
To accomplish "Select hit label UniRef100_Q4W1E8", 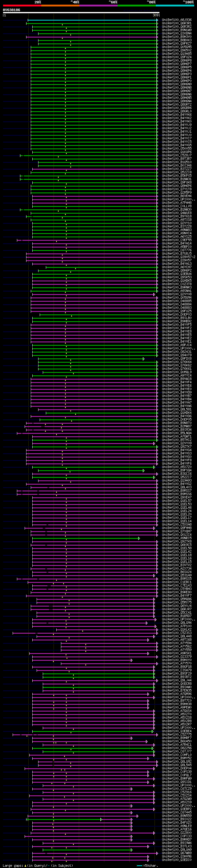I will (176, 213).
